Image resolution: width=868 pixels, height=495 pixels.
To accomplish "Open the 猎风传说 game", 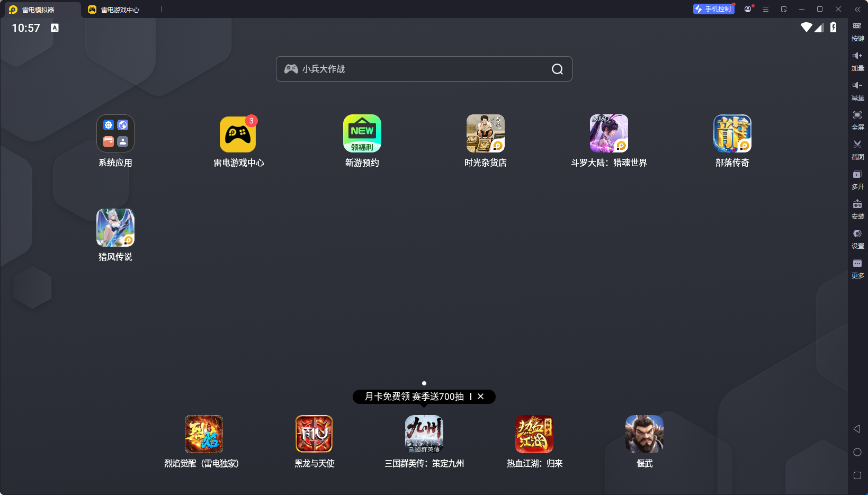I will (115, 228).
